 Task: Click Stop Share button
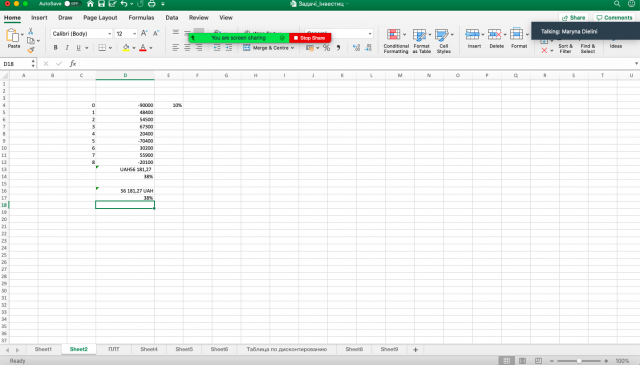pyautogui.click(x=310, y=38)
